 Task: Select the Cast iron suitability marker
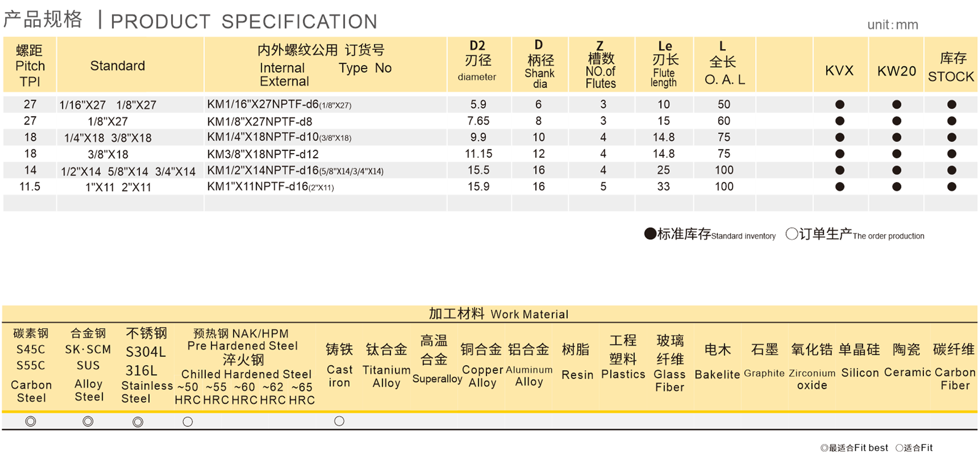tap(338, 422)
